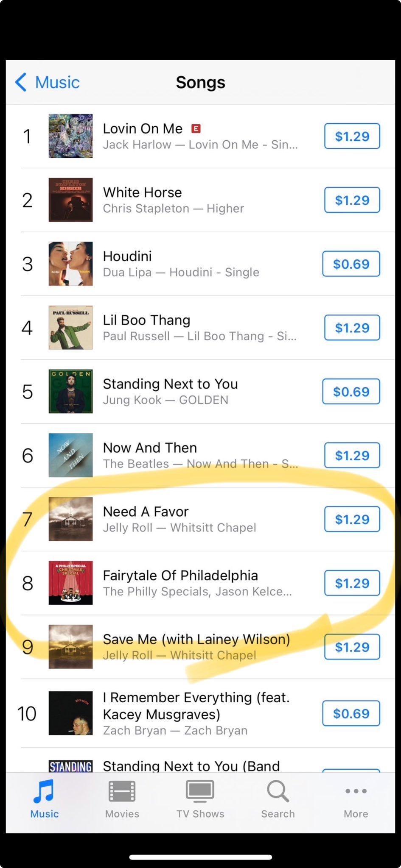This screenshot has height=868, width=401.
Task: Open the Lovin On Me album artwork
Action: [x=70, y=136]
